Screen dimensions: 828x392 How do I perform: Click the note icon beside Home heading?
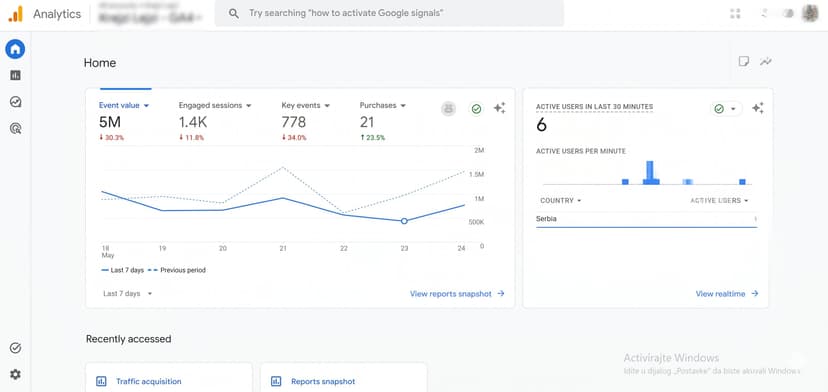(744, 61)
